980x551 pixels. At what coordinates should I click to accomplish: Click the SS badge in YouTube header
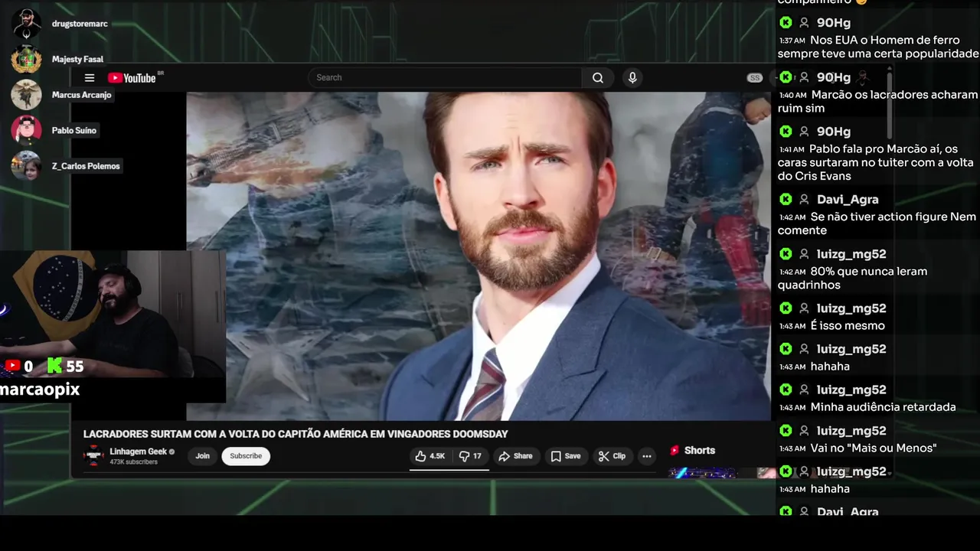[x=755, y=77]
